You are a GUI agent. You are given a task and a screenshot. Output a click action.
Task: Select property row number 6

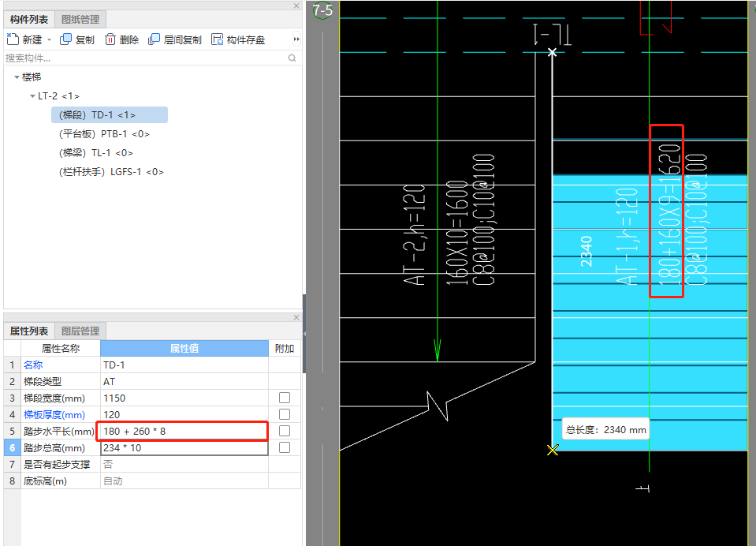12,447
